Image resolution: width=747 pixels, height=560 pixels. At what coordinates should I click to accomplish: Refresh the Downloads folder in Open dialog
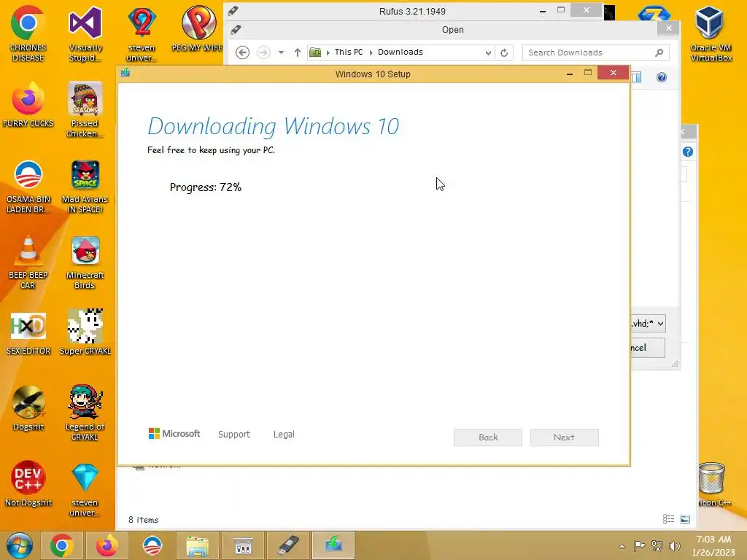[x=504, y=52]
